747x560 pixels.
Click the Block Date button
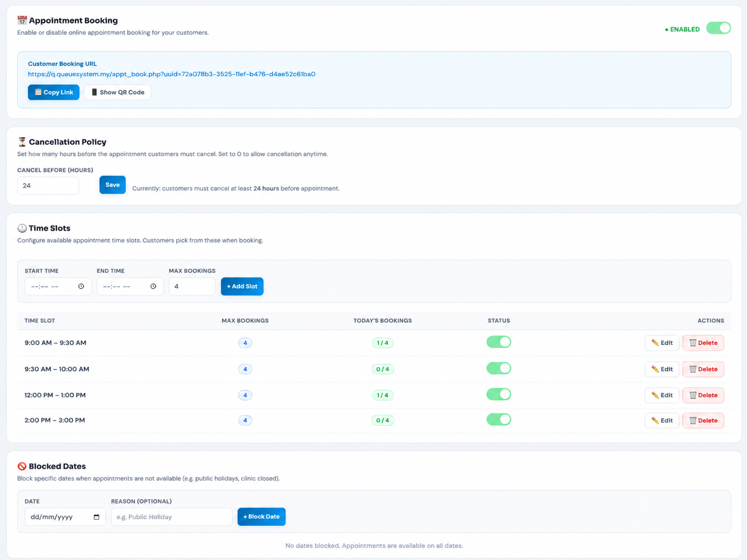click(x=262, y=516)
